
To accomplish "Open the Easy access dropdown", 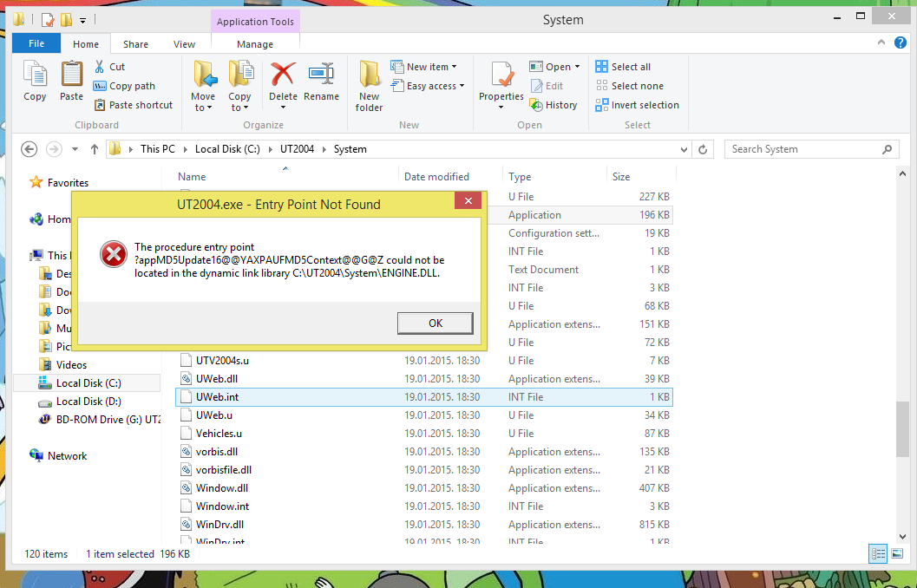I will click(x=428, y=86).
